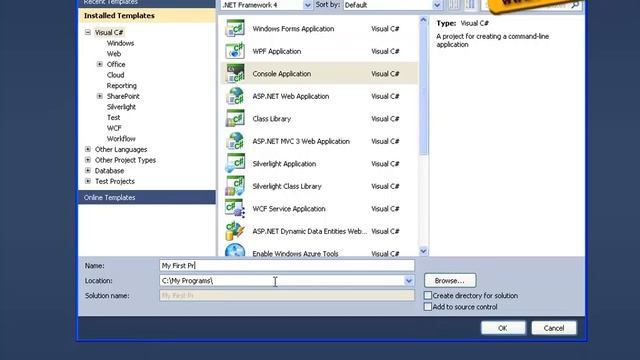
Task: Select the WCF Service Application icon
Action: 235,208
